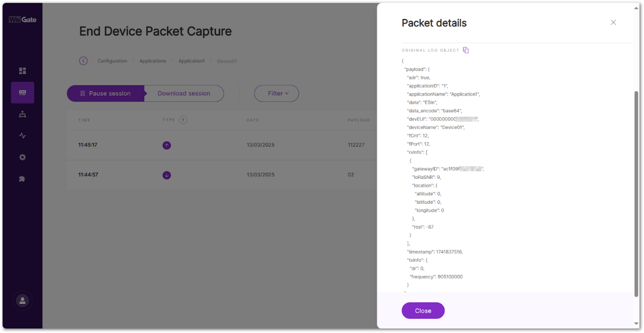Open the Settings gear in sidebar
This screenshot has width=644, height=333.
pyautogui.click(x=22, y=157)
